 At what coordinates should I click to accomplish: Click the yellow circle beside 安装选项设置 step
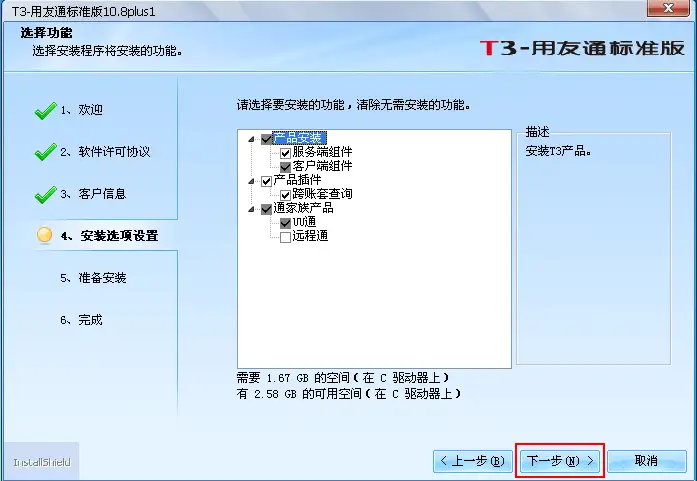(44, 235)
